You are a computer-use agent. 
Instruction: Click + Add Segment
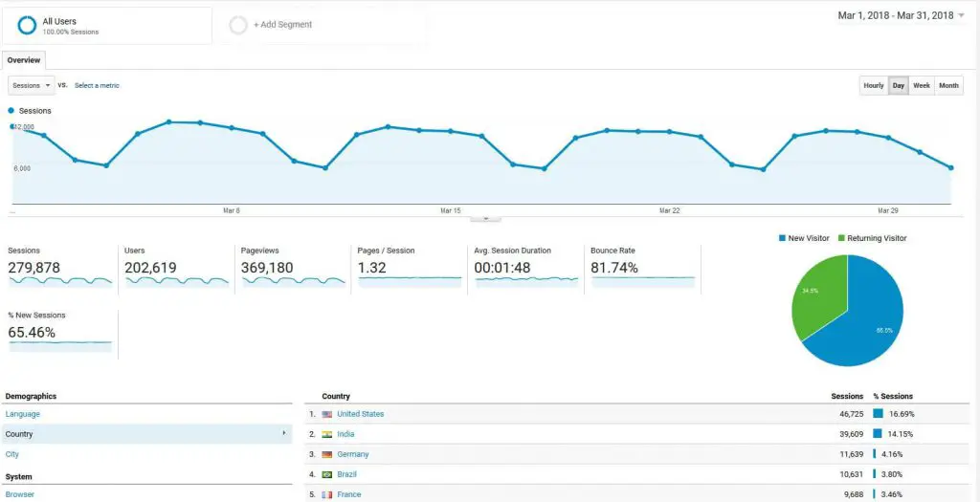[x=282, y=25]
